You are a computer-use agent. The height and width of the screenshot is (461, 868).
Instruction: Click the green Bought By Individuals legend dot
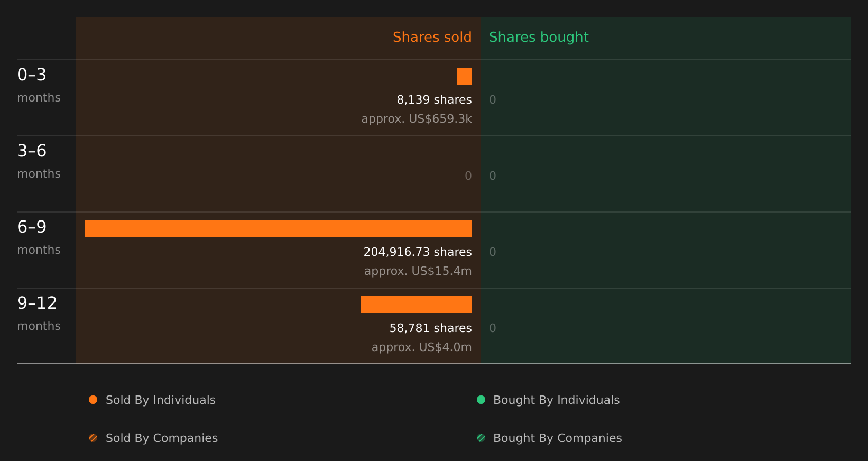(481, 400)
